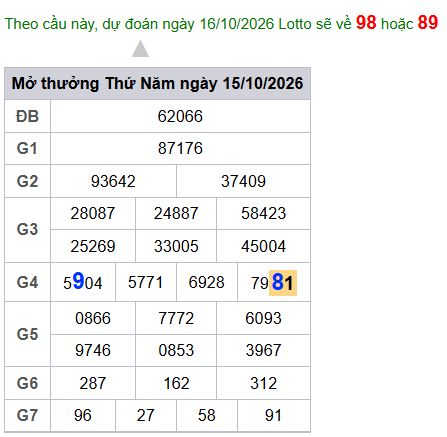Click G7 number 58

207,416
